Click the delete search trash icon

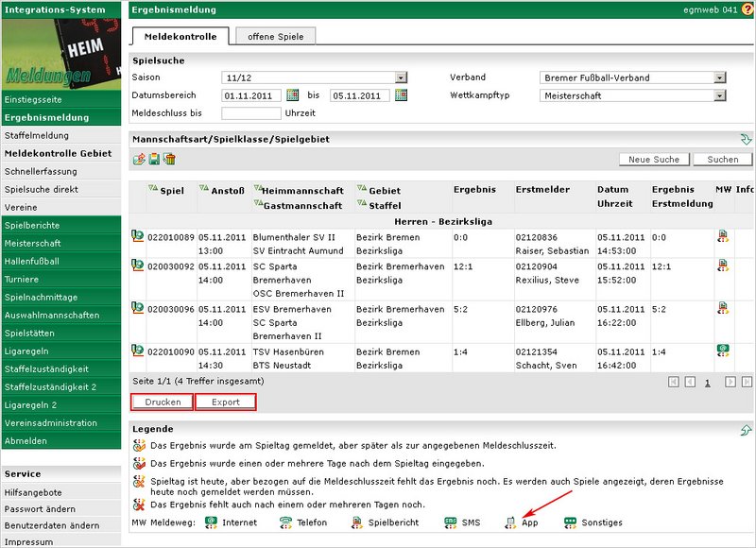pos(169,159)
